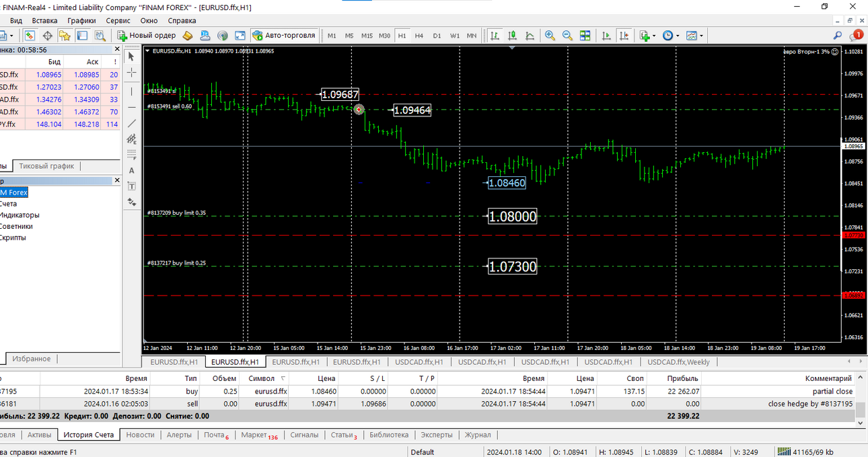The image size is (868, 457).
Task: Open the MetaEditor book icon
Action: point(188,36)
